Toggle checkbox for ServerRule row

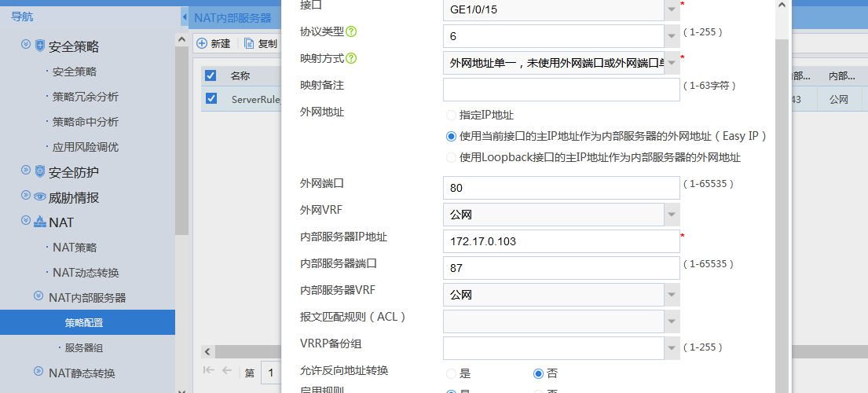tap(211, 98)
